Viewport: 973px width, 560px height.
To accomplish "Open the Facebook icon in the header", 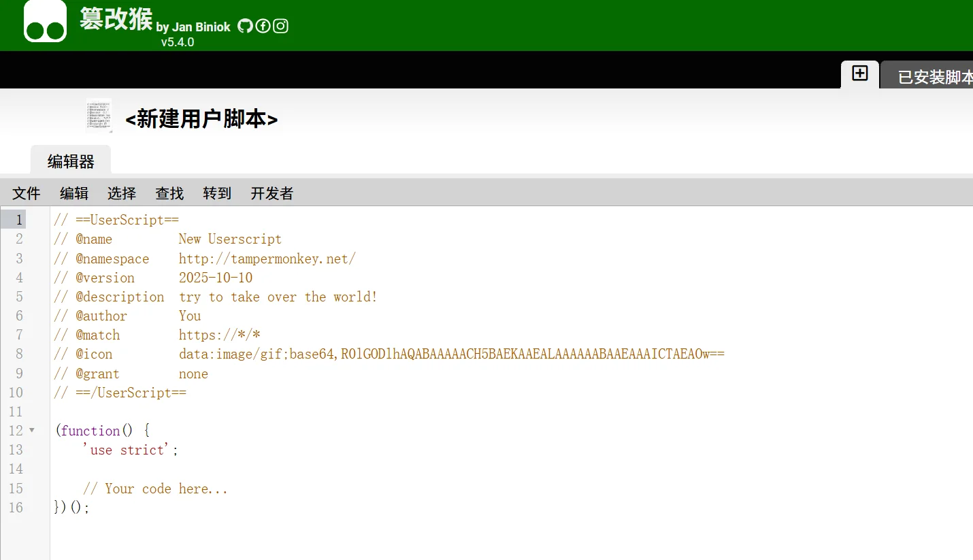I will coord(263,26).
